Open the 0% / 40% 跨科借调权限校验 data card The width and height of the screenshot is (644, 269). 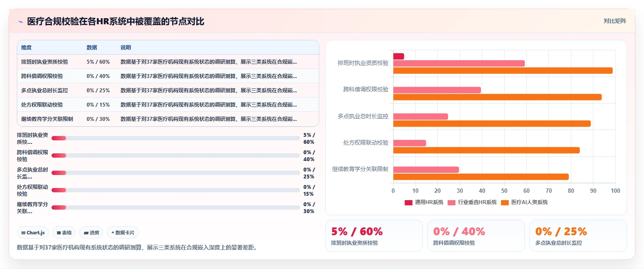coord(476,236)
